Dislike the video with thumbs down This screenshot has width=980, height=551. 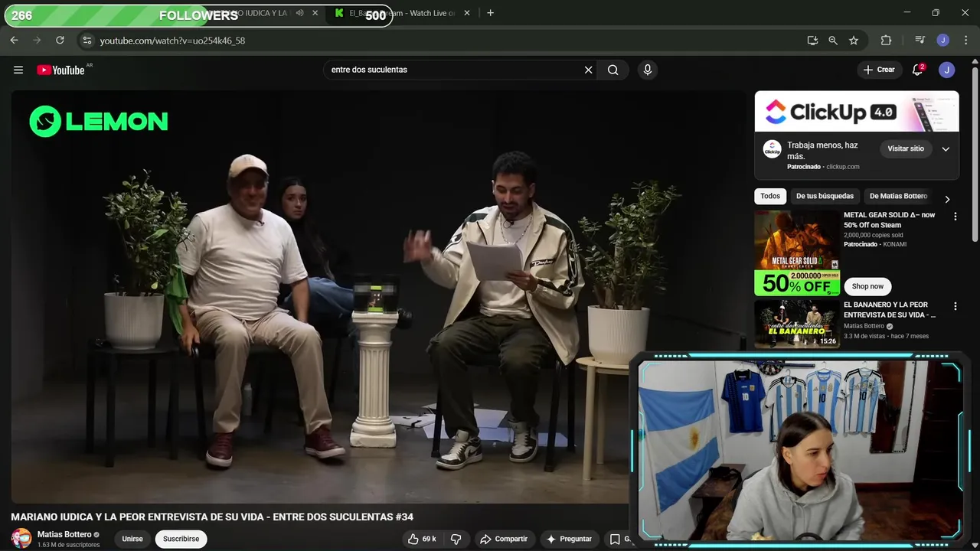tap(456, 539)
